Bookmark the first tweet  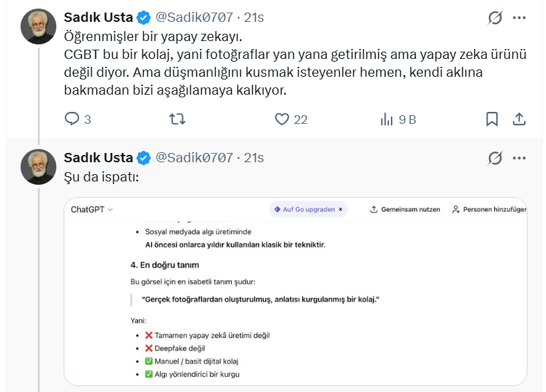(492, 119)
